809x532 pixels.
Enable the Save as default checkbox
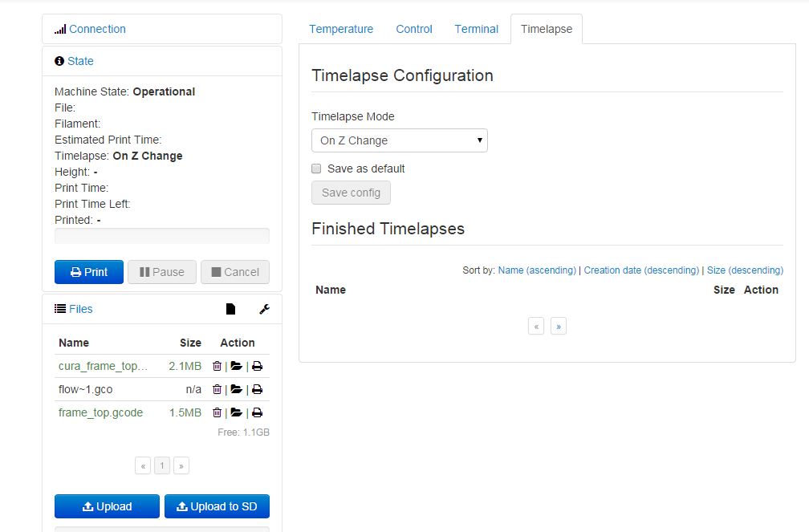coord(316,169)
